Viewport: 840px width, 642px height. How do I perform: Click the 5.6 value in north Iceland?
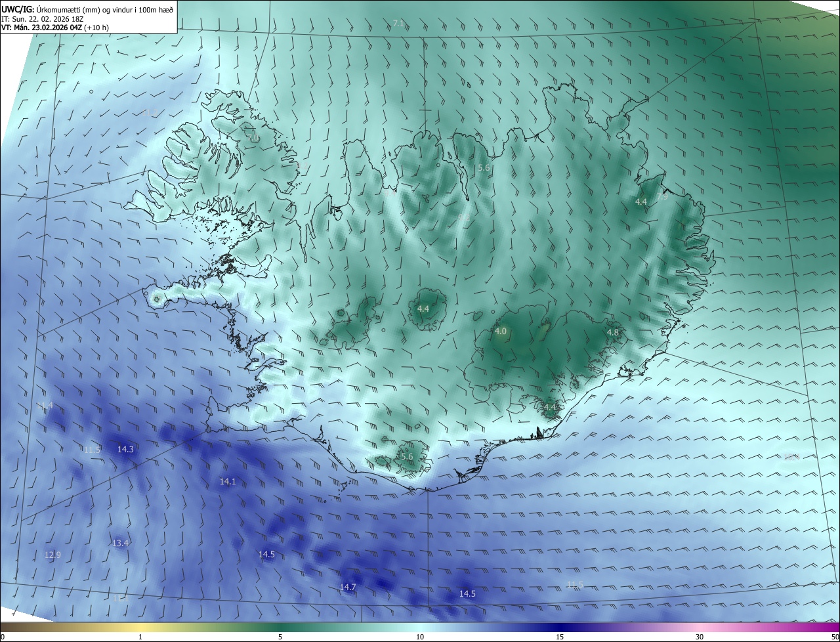click(484, 168)
